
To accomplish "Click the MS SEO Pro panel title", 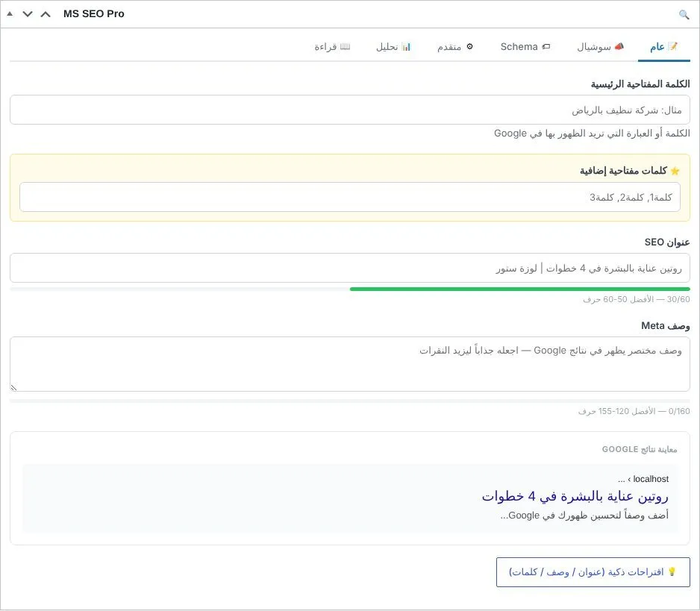I will pyautogui.click(x=94, y=14).
